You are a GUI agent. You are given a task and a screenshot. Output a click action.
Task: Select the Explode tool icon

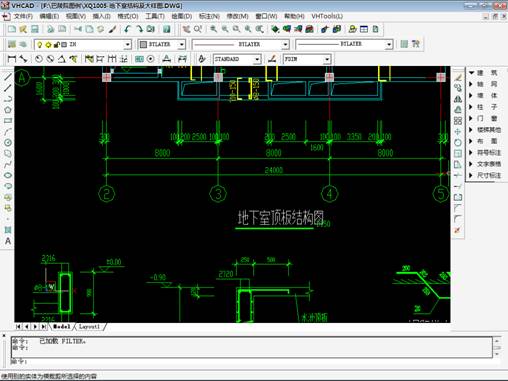[x=458, y=230]
